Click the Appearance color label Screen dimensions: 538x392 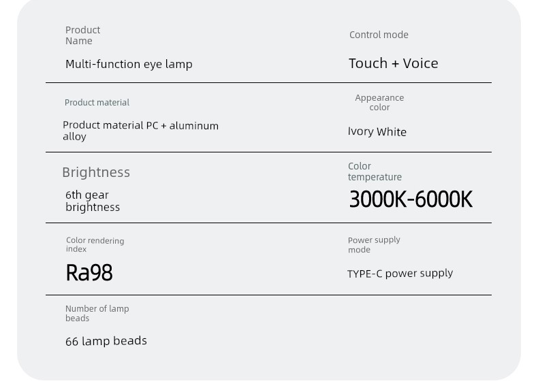(x=379, y=102)
